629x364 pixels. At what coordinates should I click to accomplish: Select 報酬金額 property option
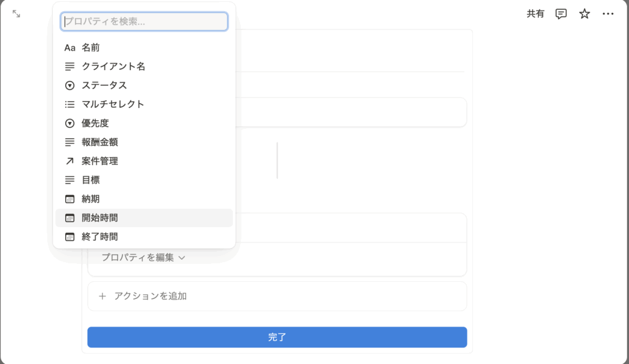coord(100,142)
